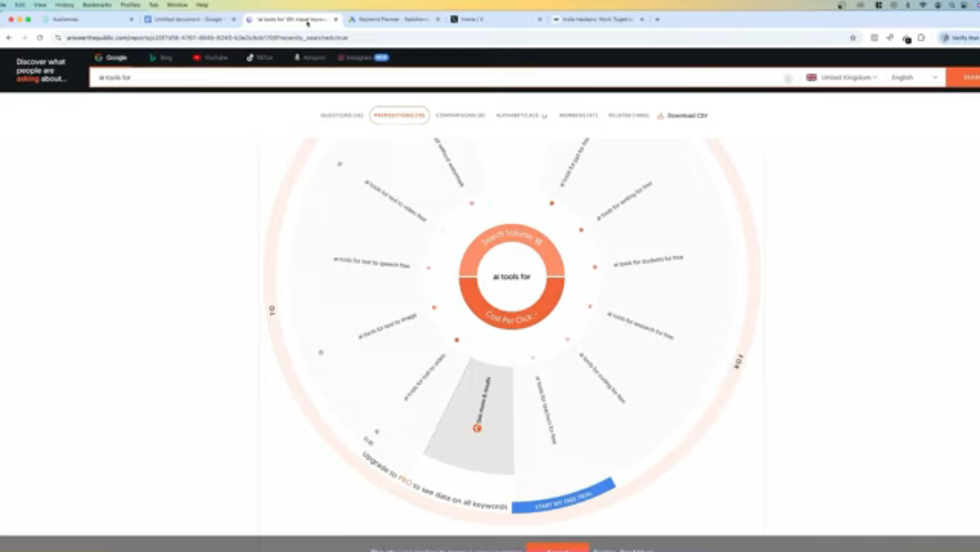Close the Keyword Planner browser tab
This screenshot has width=980, height=552.
[438, 20]
